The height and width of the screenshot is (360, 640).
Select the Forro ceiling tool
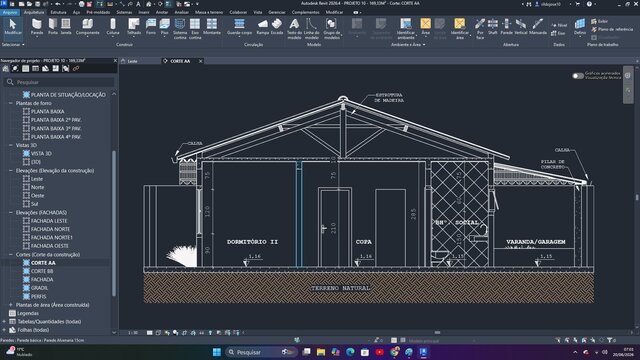pyautogui.click(x=151, y=27)
